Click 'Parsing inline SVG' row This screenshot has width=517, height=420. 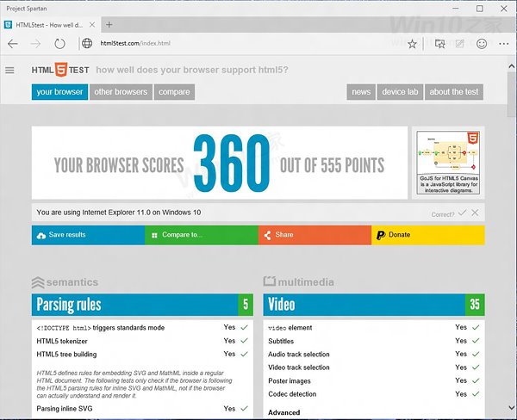(x=142, y=409)
